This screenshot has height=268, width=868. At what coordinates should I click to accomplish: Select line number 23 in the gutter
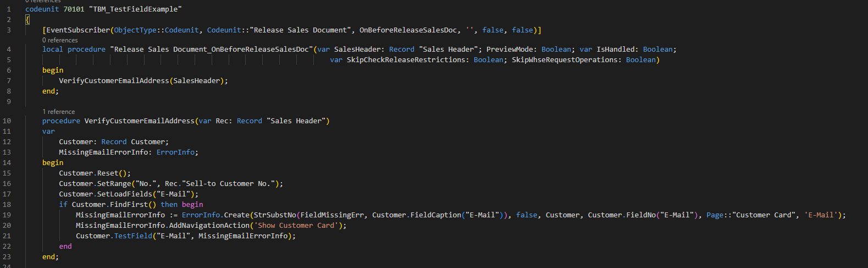(x=7, y=257)
